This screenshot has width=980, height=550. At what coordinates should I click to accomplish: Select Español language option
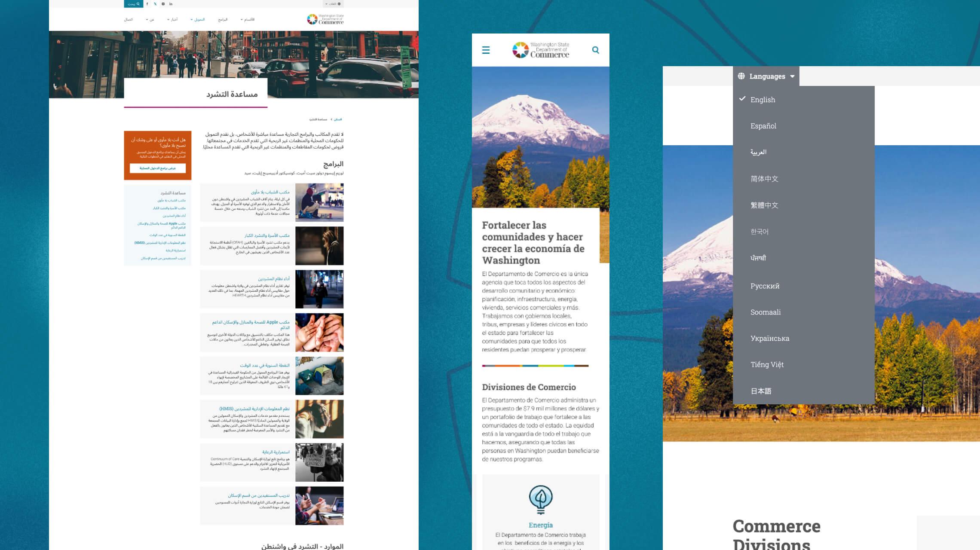[763, 126]
